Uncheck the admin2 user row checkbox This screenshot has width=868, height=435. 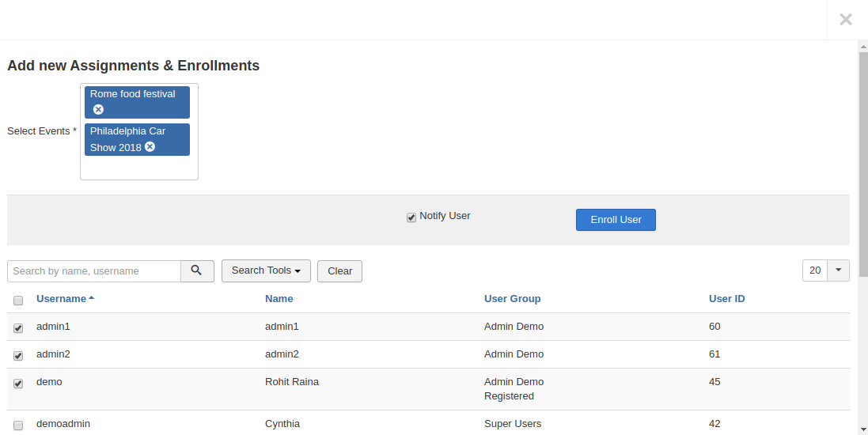(x=18, y=356)
